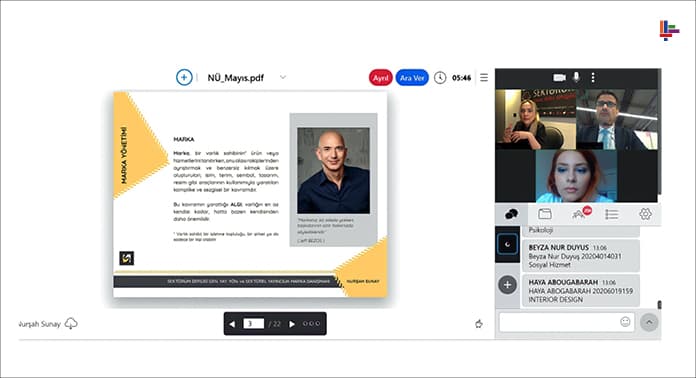Open the list view tab icon
The image size is (696, 378).
click(x=612, y=214)
